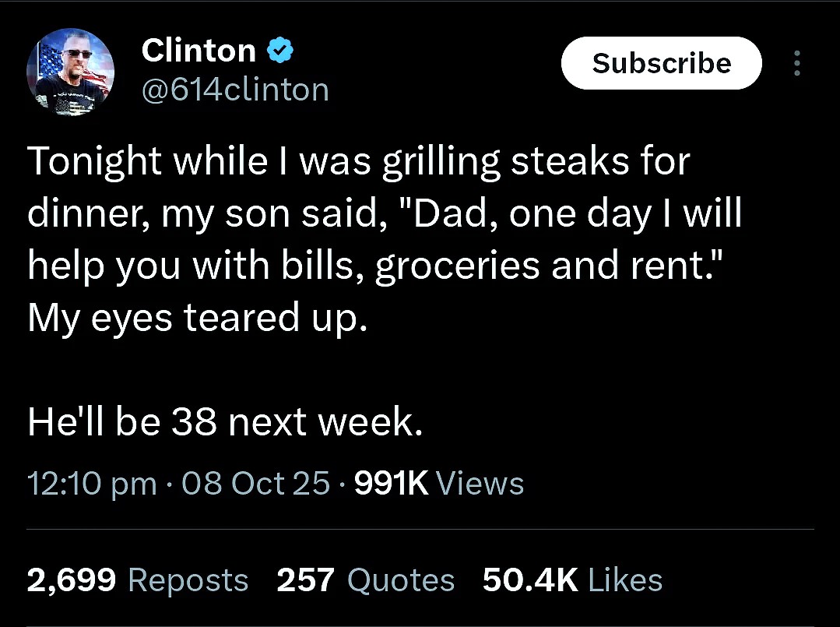840x627 pixels.
Task: Open the three-dot more options menu
Action: pyautogui.click(x=796, y=64)
